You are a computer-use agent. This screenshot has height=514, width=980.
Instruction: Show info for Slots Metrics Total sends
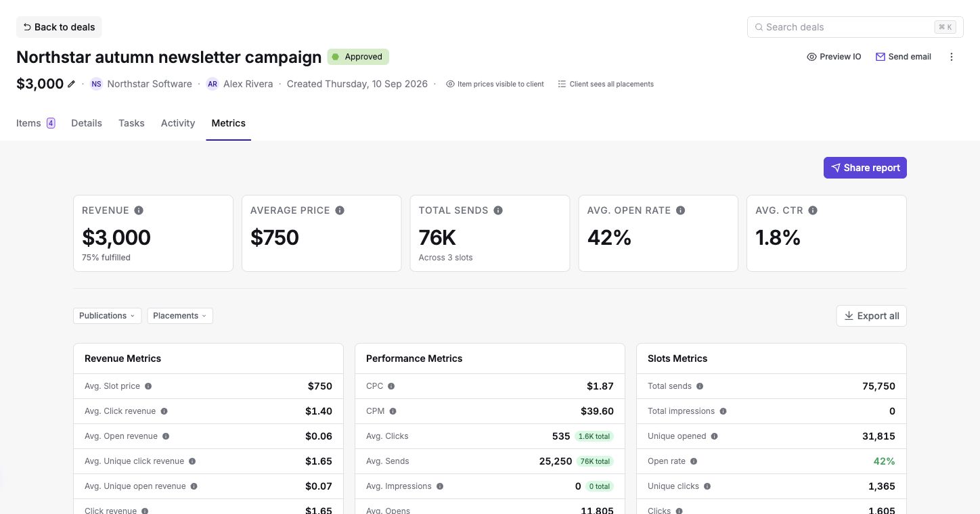point(700,386)
